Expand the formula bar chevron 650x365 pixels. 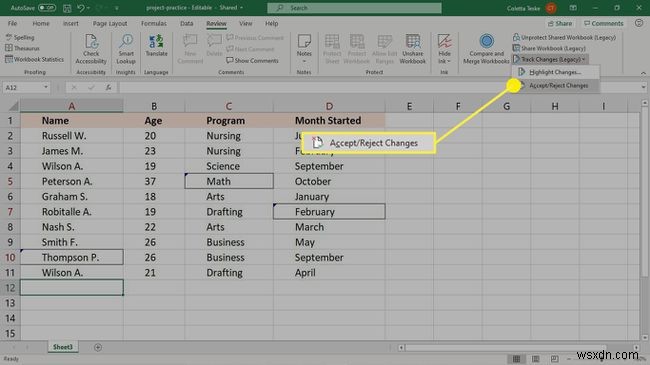pos(643,87)
